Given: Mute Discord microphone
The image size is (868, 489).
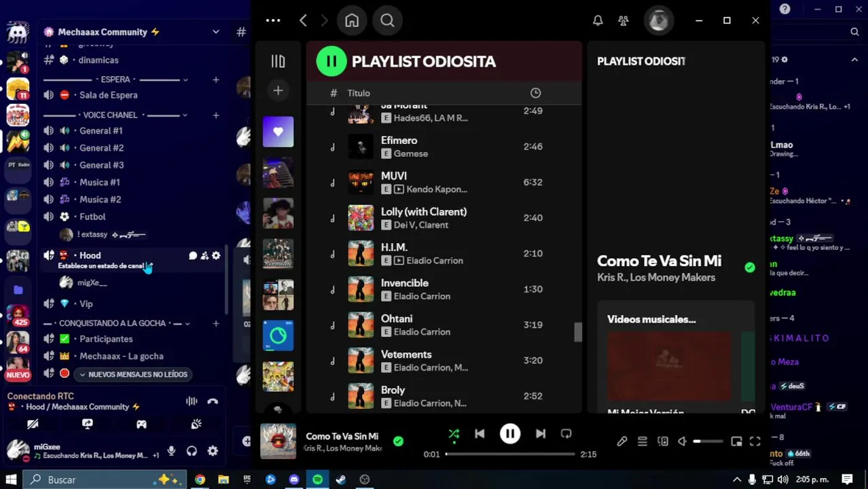Looking at the screenshot, I should coord(171,451).
